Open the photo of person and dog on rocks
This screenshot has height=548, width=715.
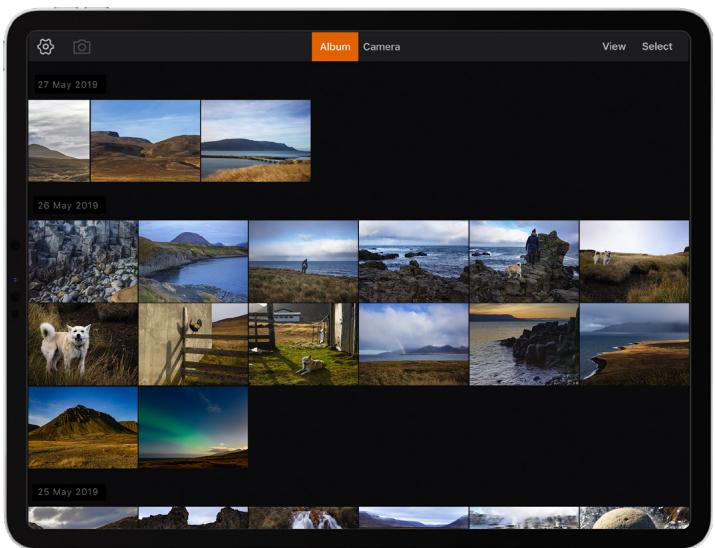[524, 261]
